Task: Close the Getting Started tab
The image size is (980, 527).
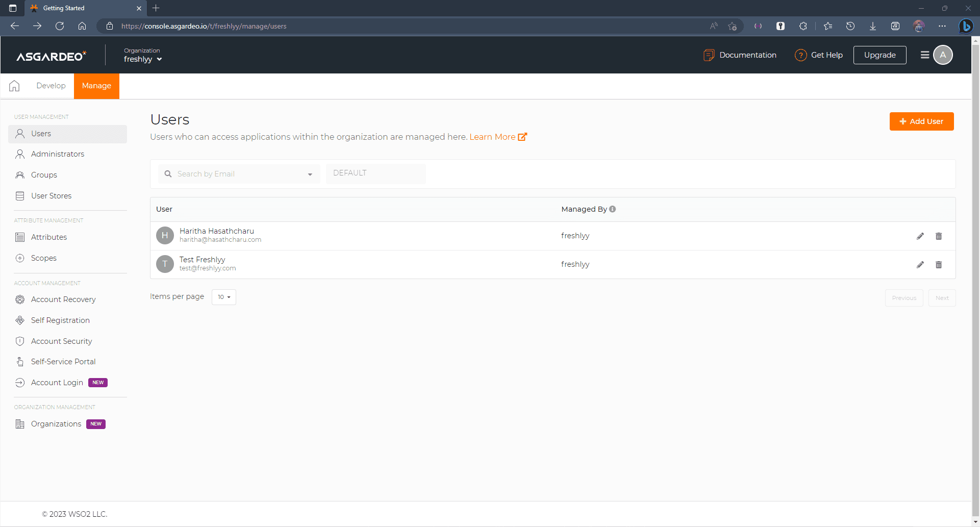Action: (139, 8)
